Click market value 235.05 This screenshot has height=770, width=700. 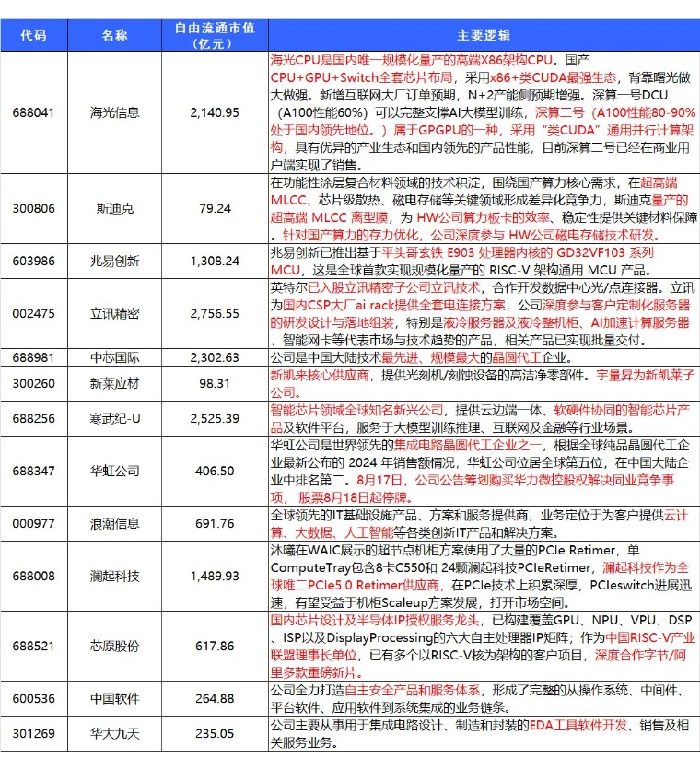(x=215, y=734)
